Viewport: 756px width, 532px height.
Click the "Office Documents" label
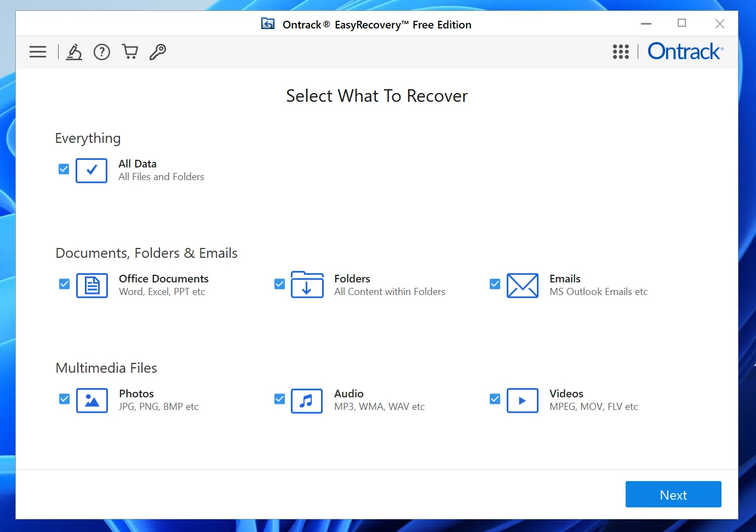[164, 279]
